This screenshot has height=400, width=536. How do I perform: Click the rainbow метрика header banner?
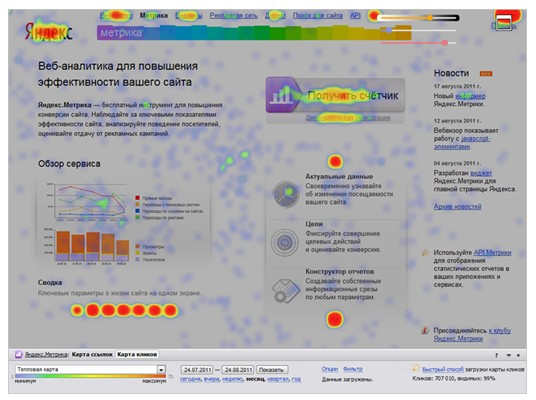click(x=254, y=33)
